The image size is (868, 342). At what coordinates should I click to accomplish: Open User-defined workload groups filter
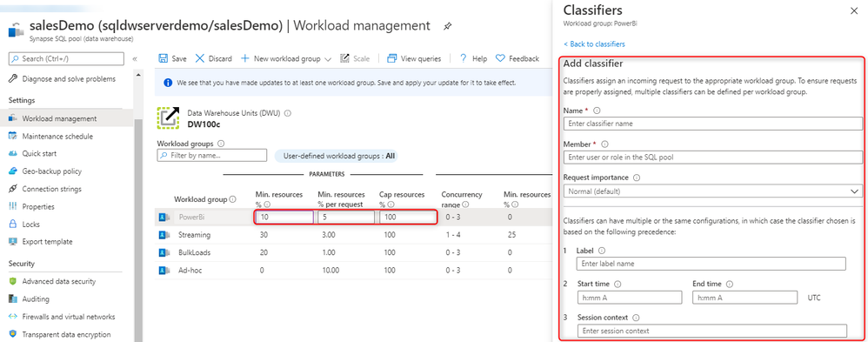click(x=336, y=156)
